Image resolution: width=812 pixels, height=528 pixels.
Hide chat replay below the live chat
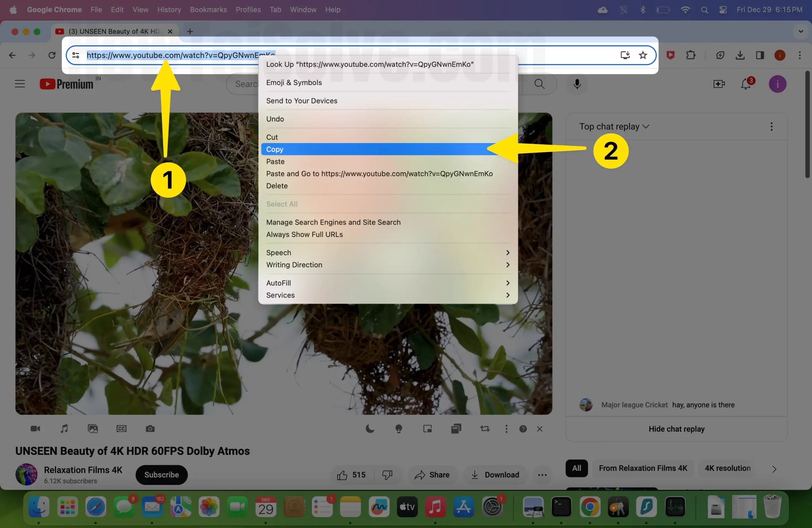click(676, 429)
